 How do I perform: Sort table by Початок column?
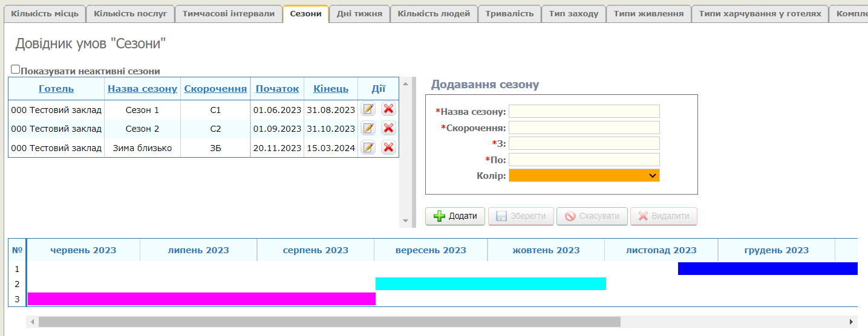pyautogui.click(x=277, y=89)
